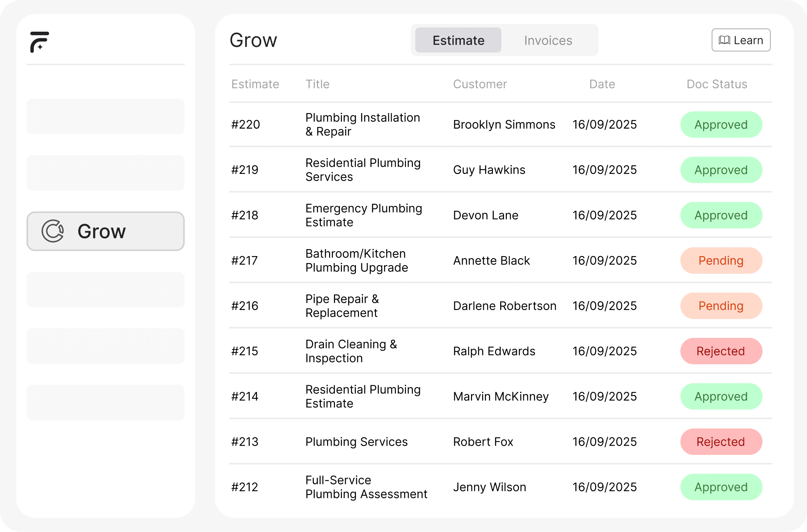This screenshot has width=807, height=532.
Task: Open Plumbing Services row #213
Action: [x=356, y=442]
